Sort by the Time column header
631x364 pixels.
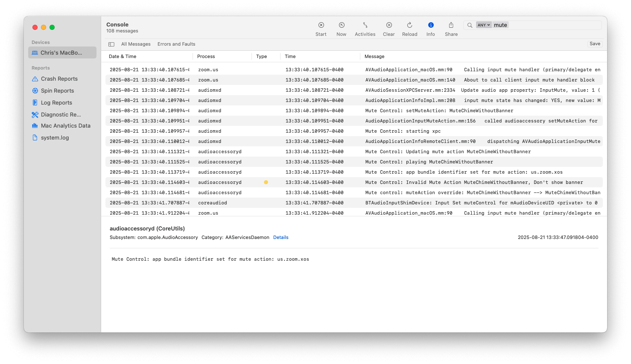[290, 56]
